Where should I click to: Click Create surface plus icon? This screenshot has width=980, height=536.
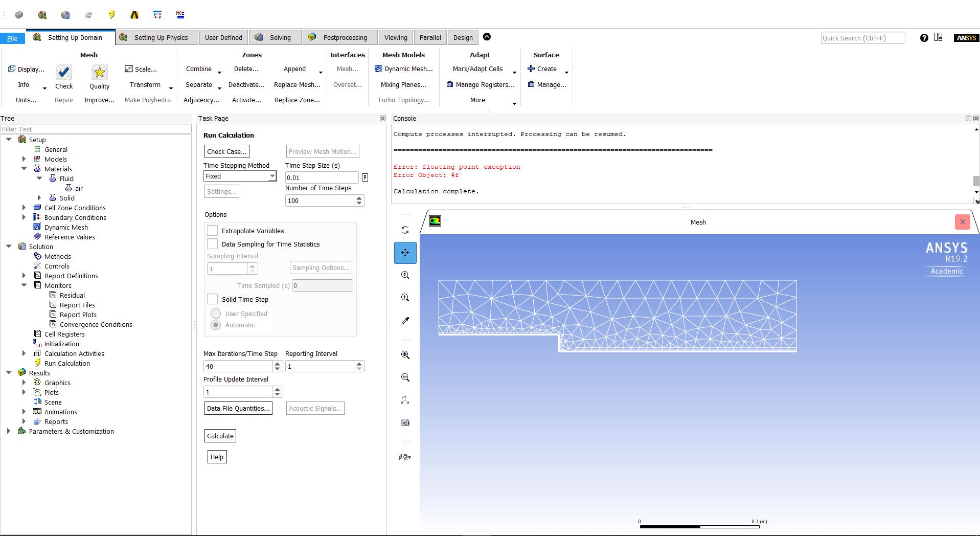[531, 69]
